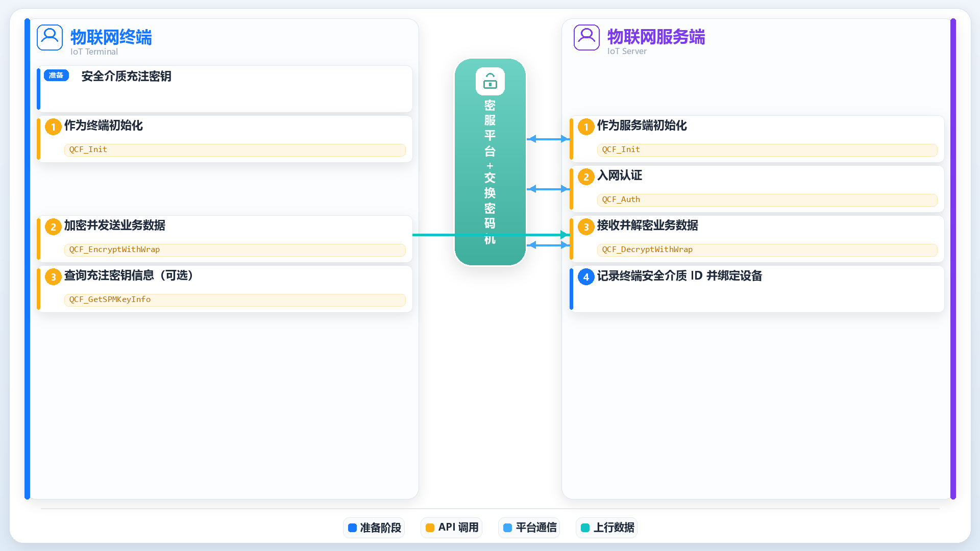
Task: Click the IoT Server user icon
Action: pos(586,37)
